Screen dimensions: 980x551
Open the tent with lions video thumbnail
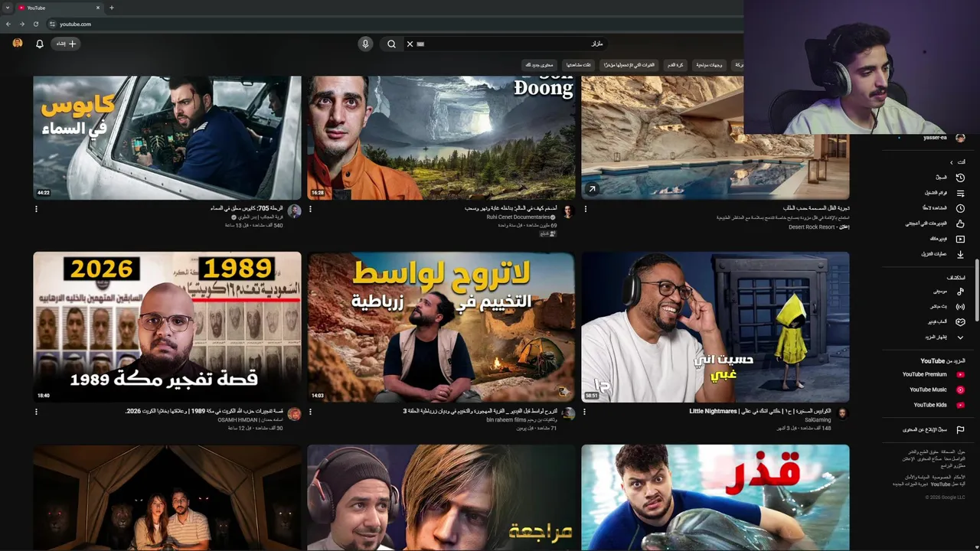click(167, 497)
